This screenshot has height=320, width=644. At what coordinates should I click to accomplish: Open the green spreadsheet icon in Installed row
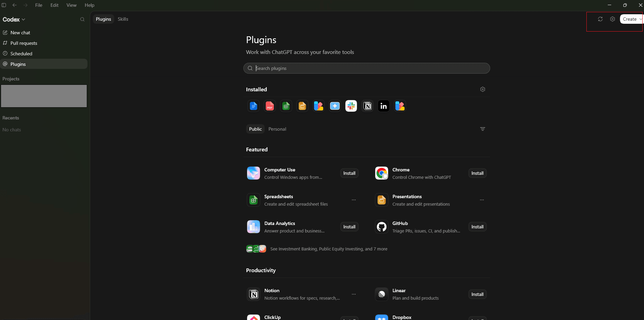pos(286,106)
